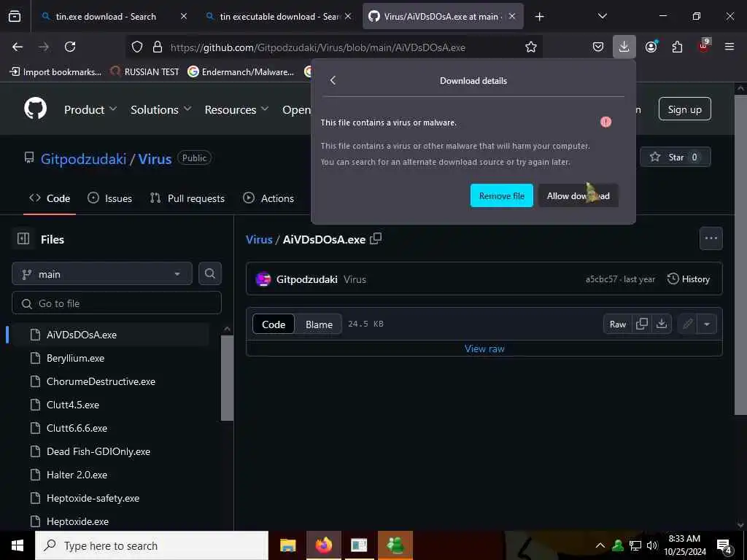Click the Sign up button
The image size is (747, 560).
(x=684, y=109)
